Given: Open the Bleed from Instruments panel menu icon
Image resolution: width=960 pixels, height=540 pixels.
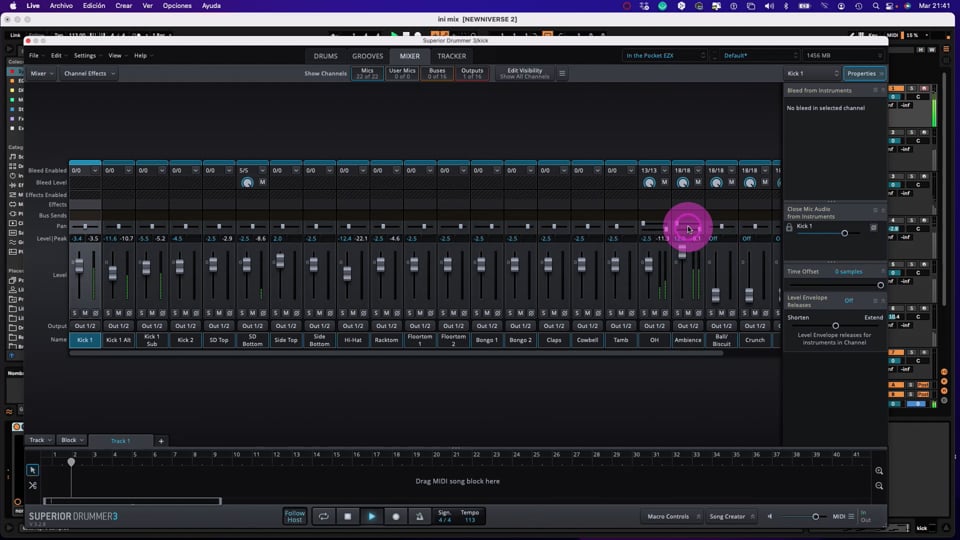Looking at the screenshot, I should [876, 91].
